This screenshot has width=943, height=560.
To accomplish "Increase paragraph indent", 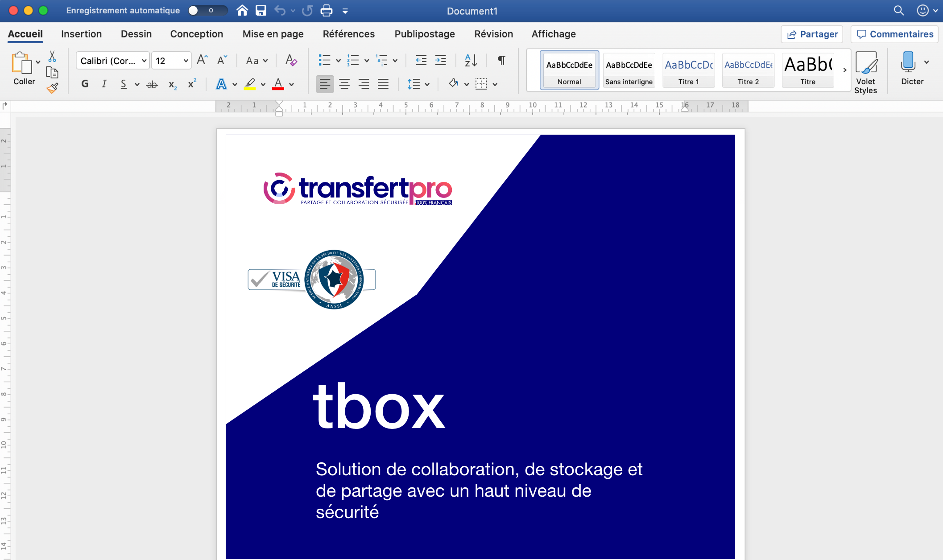I will coord(441,60).
